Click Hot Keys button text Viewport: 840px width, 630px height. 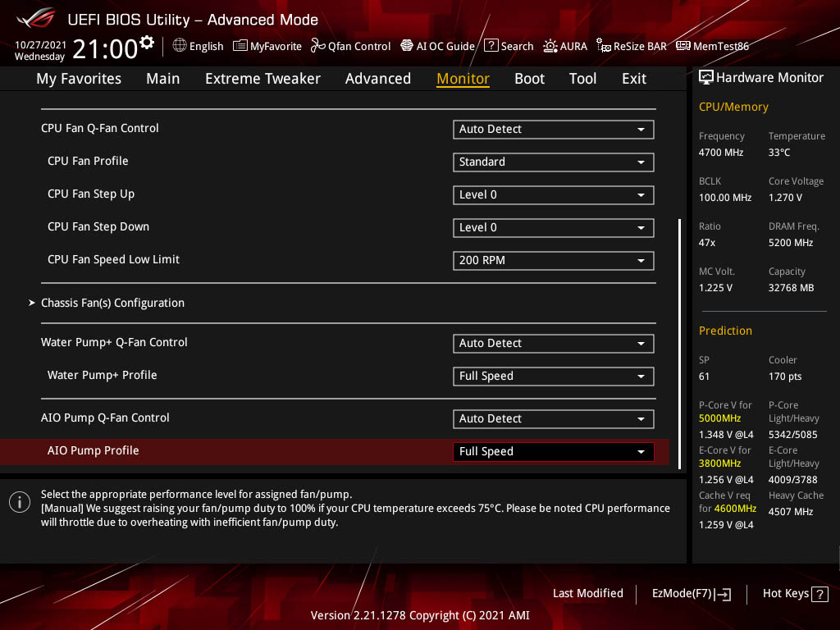click(x=785, y=594)
